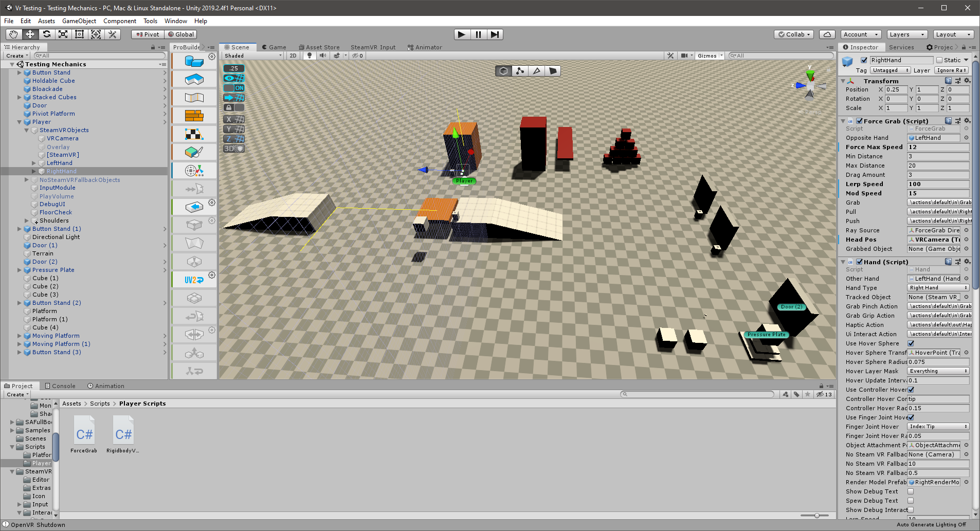The width and height of the screenshot is (980, 531).
Task: Select the Rotate tool
Action: [x=47, y=34]
